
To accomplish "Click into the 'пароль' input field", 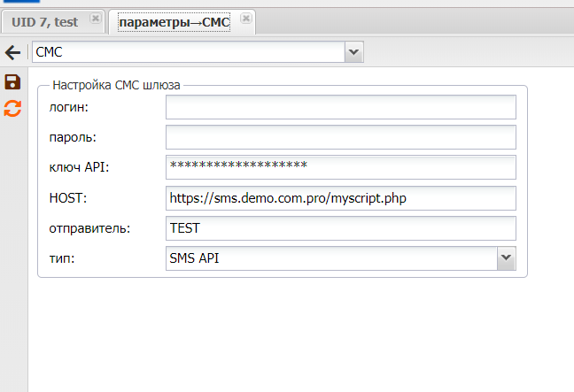I will pyautogui.click(x=340, y=137).
